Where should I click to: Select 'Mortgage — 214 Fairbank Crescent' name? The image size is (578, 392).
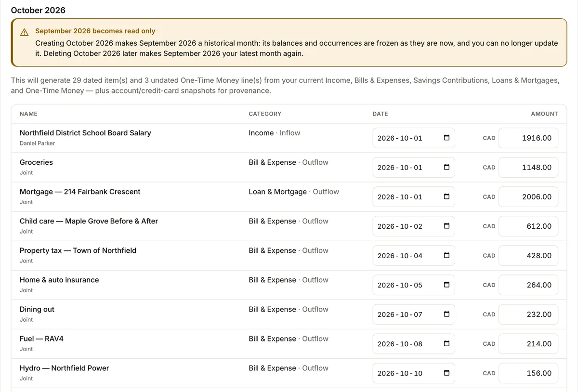(80, 192)
